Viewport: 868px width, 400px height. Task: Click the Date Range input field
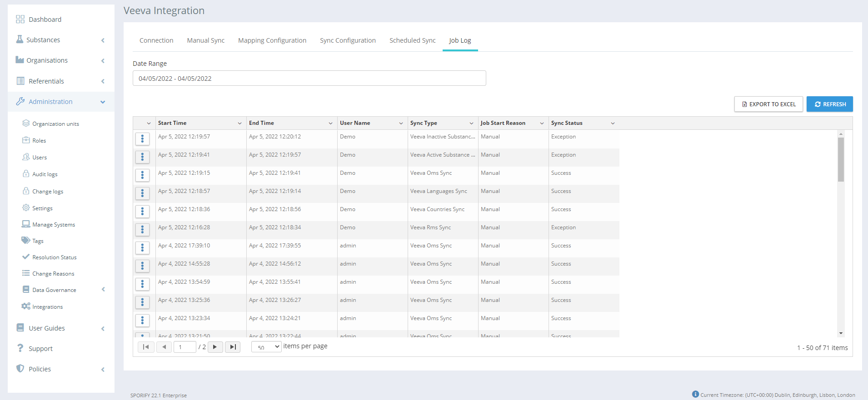click(309, 78)
